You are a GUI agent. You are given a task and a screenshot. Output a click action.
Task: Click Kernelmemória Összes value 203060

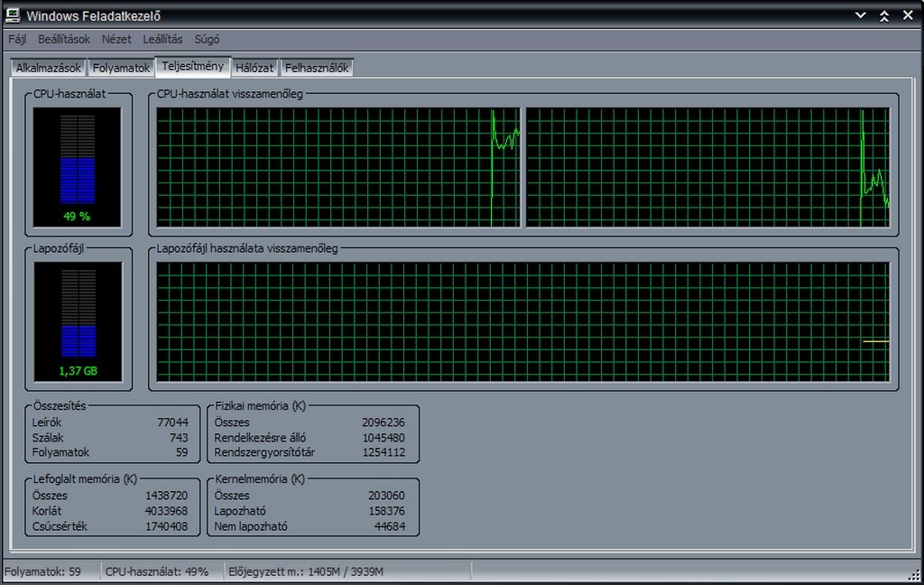point(386,496)
